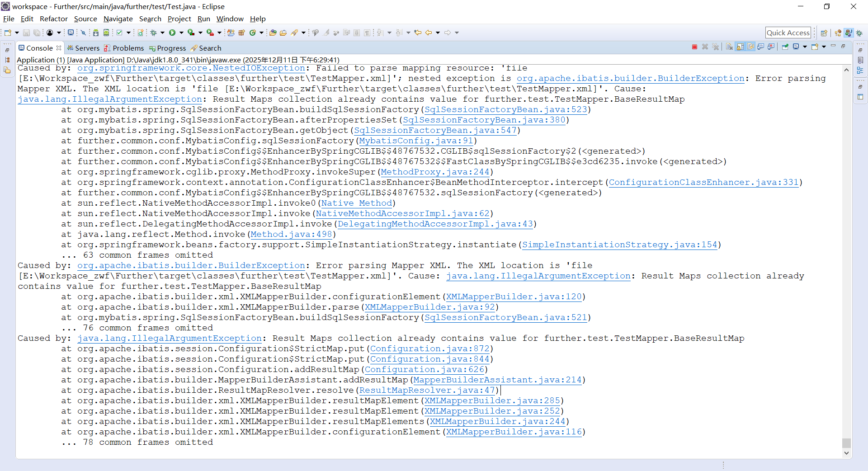868x471 pixels.
Task: Open the Display Selected Console dropdown
Action: point(806,47)
